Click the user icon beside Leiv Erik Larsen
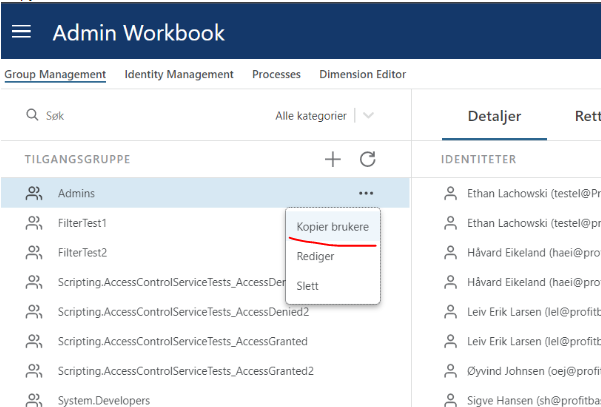Image resolution: width=601 pixels, height=407 pixels. 450,312
